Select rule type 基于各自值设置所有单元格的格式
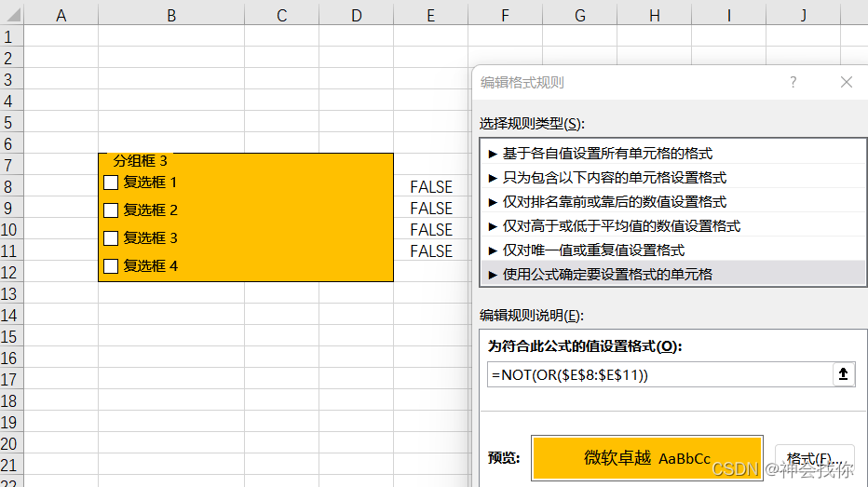The image size is (868, 487). (672, 154)
